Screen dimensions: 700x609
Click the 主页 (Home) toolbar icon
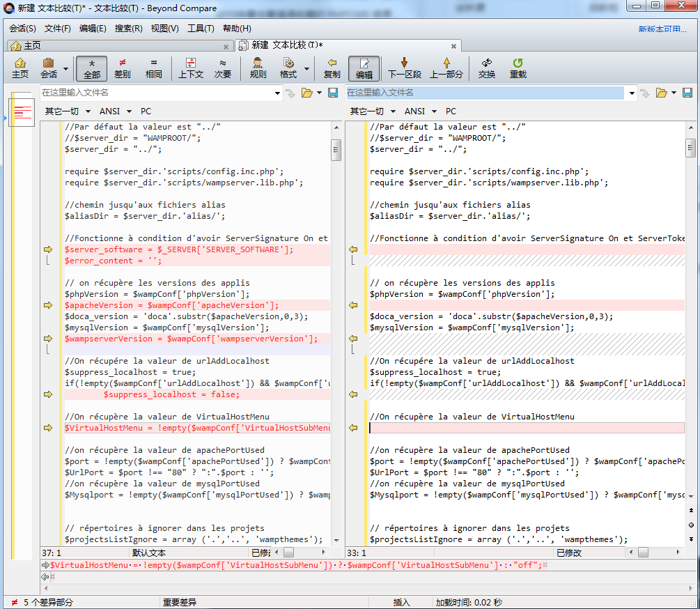coord(20,68)
